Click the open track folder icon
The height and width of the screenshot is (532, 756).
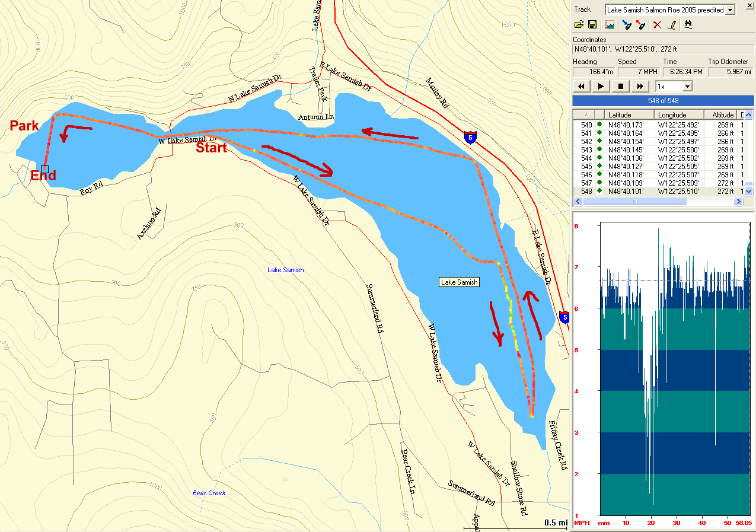pos(579,25)
